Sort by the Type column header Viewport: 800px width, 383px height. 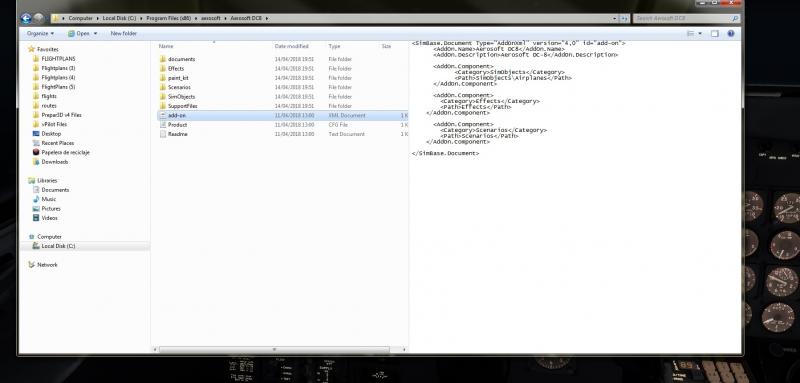(x=334, y=46)
